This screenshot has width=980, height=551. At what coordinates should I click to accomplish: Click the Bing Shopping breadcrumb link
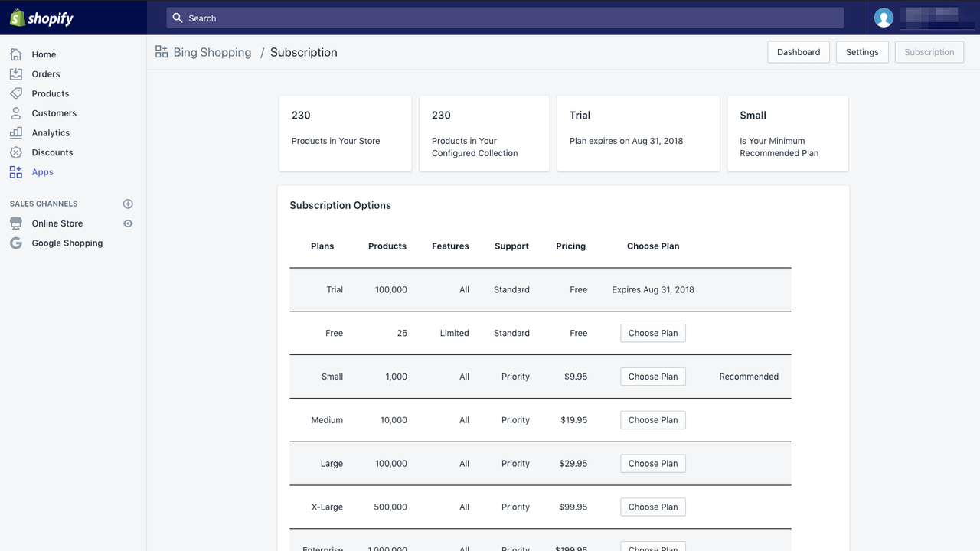click(212, 52)
